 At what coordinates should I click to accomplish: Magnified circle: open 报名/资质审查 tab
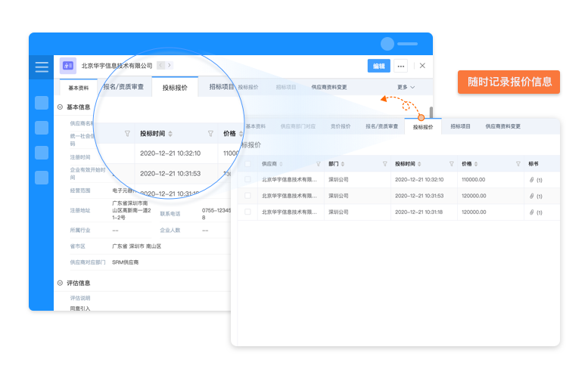[124, 86]
